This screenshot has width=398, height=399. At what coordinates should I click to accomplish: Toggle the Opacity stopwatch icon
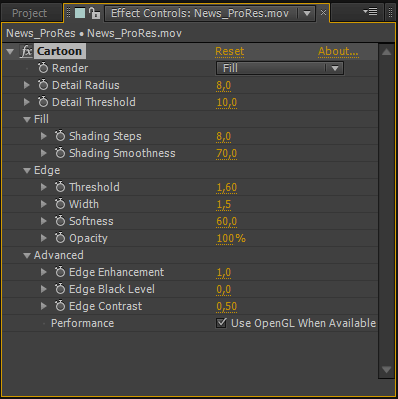pos(60,238)
